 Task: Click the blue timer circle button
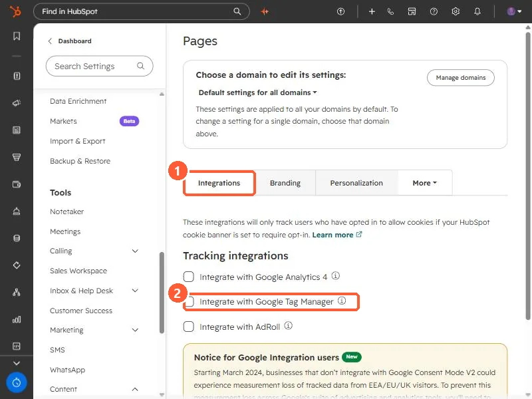pos(17,383)
